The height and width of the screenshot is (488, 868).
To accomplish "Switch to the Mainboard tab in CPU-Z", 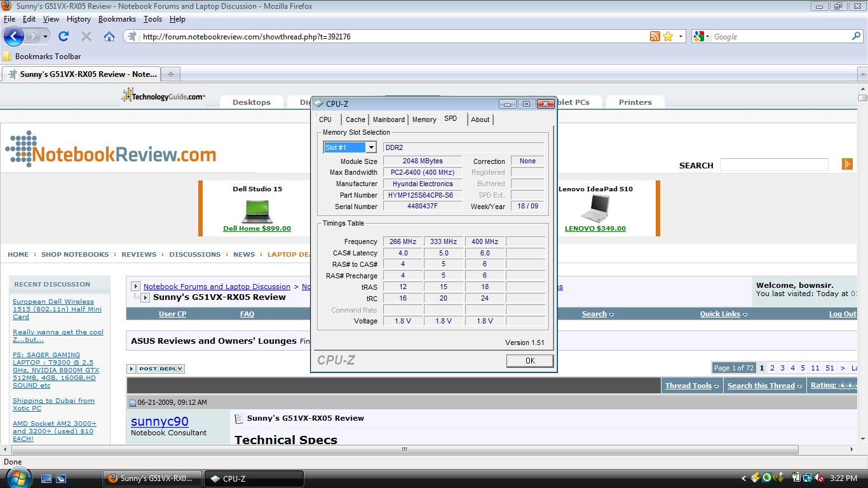I will 388,119.
